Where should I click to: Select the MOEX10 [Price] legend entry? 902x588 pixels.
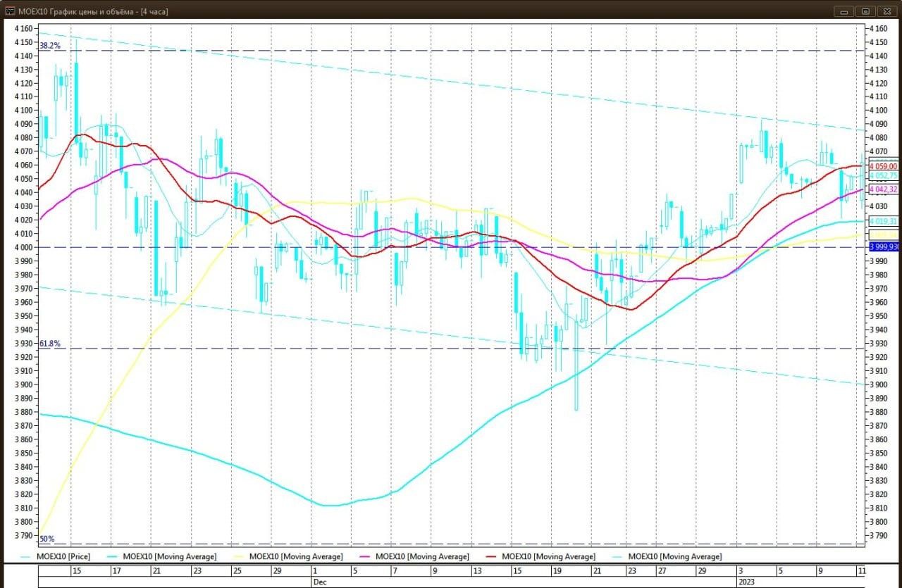coord(65,556)
